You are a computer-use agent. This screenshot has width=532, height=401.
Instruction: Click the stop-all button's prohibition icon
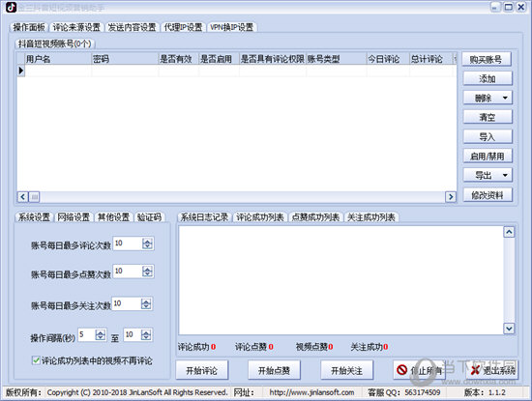point(401,370)
